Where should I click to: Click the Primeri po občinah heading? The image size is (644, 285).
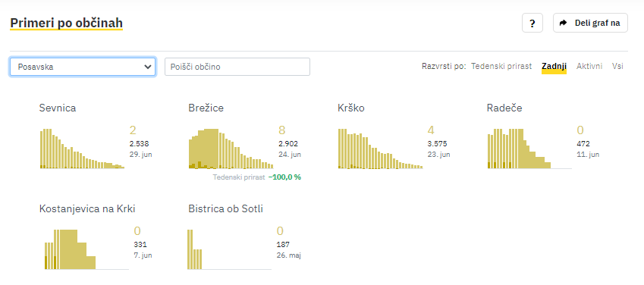67,23
